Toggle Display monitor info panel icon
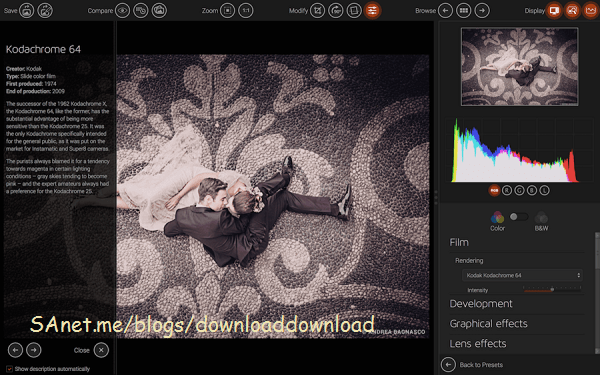 [554, 10]
